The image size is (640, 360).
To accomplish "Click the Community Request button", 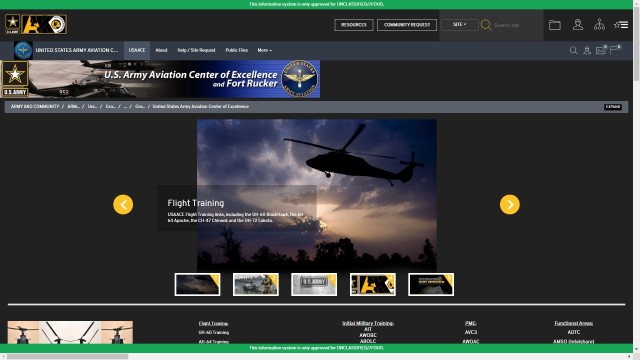I will coord(407,25).
